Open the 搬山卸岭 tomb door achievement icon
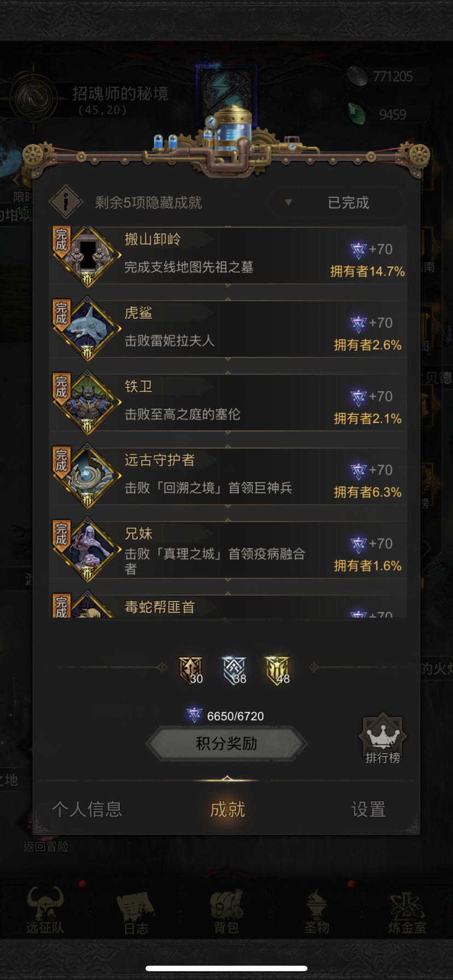The image size is (453, 980). [88, 256]
